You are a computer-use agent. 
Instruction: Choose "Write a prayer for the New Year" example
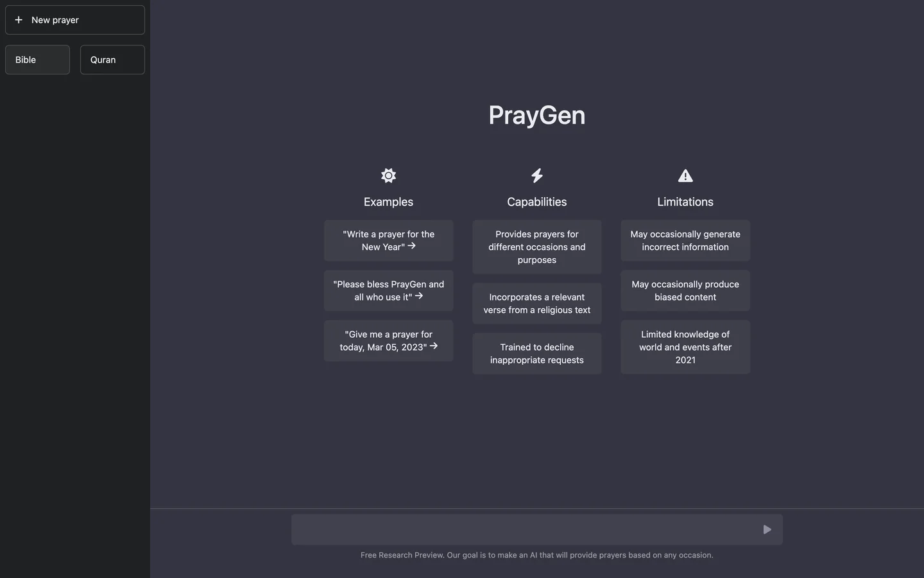[x=388, y=240]
